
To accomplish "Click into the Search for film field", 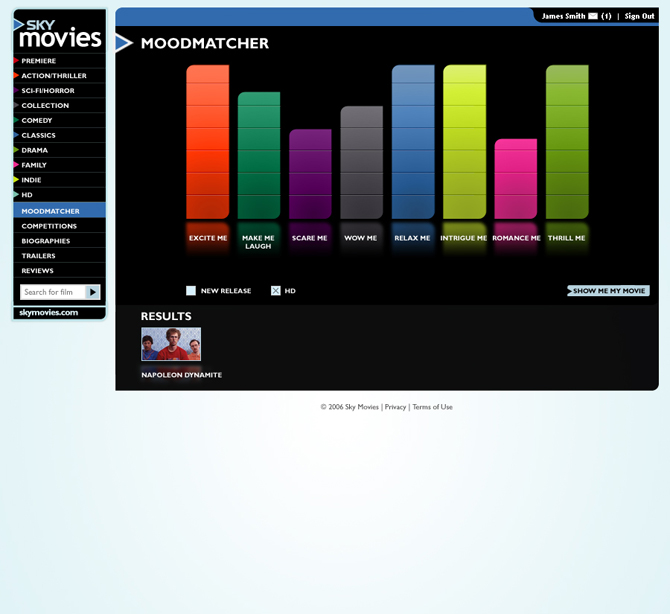I will (52, 292).
